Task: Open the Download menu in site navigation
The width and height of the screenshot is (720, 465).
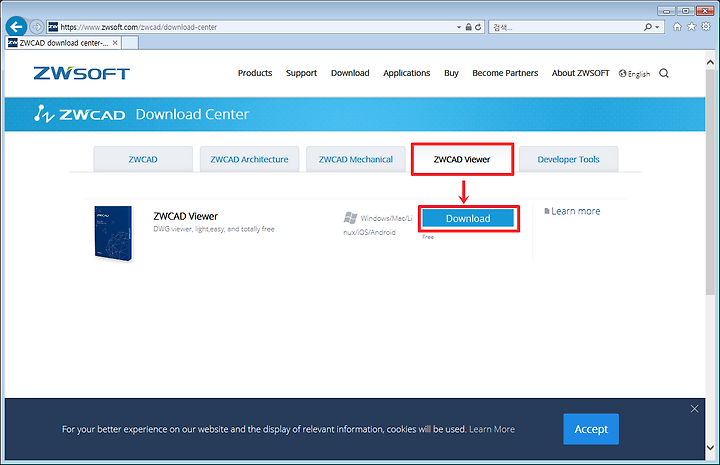Action: 350,73
